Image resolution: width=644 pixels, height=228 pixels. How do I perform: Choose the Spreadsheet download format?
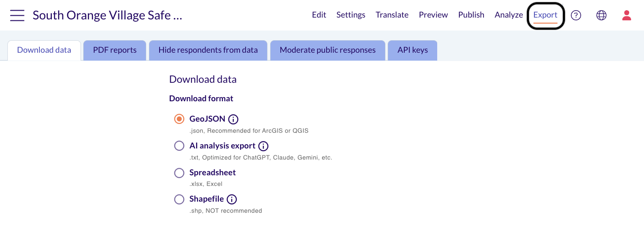[x=179, y=173]
